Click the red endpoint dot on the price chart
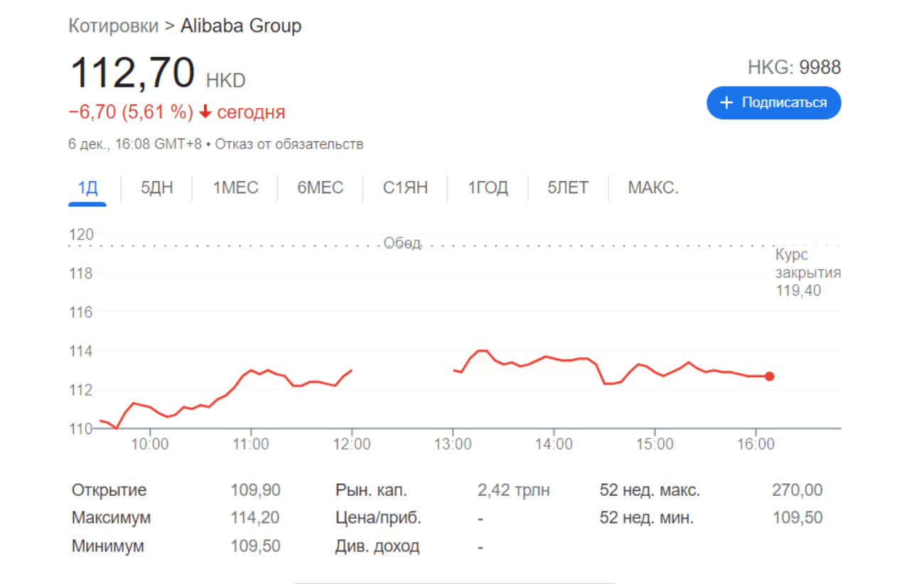This screenshot has width=924, height=584. coord(769,376)
